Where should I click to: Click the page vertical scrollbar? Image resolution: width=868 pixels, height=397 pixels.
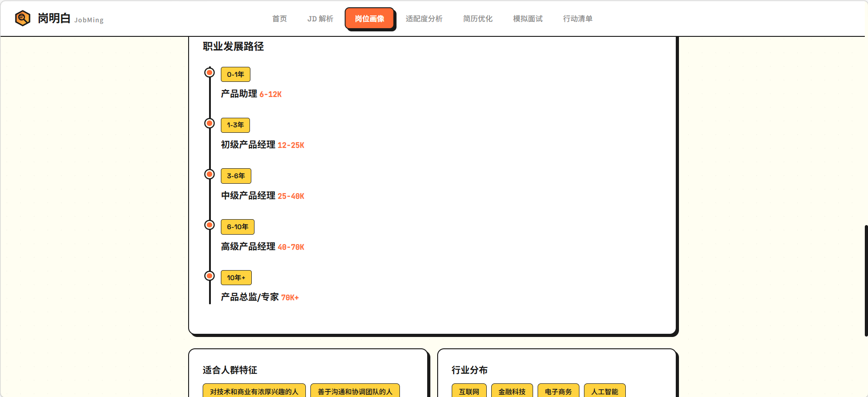(x=866, y=281)
